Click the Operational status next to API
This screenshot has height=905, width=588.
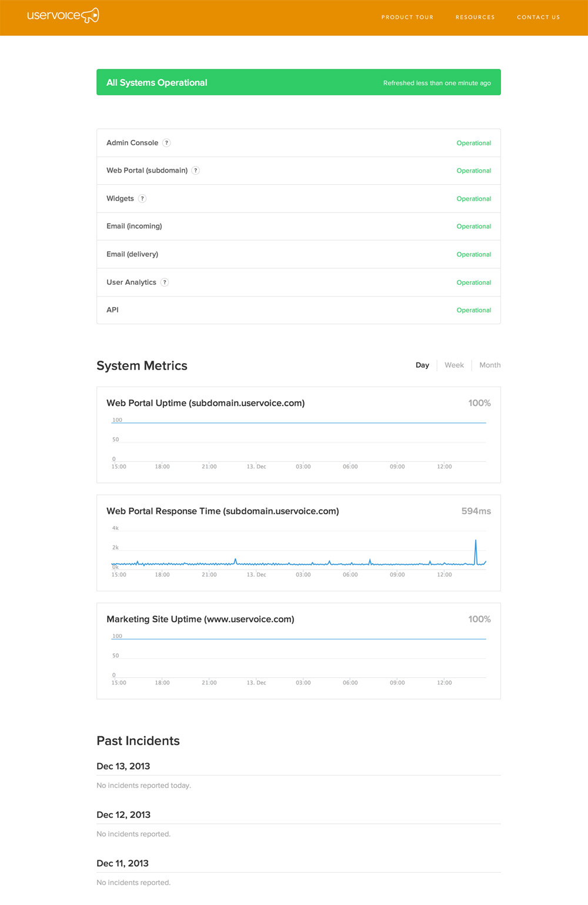click(474, 310)
